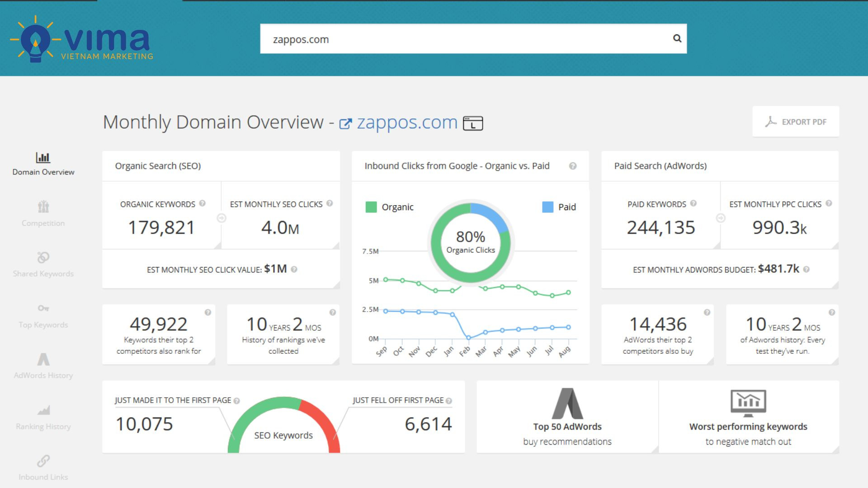
Task: Open the Competition sidebar icon
Action: tap(43, 207)
